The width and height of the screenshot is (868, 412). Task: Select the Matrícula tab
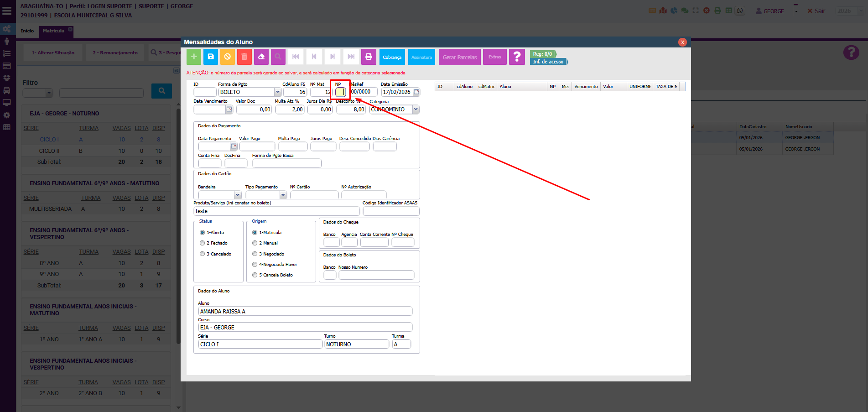click(x=53, y=31)
